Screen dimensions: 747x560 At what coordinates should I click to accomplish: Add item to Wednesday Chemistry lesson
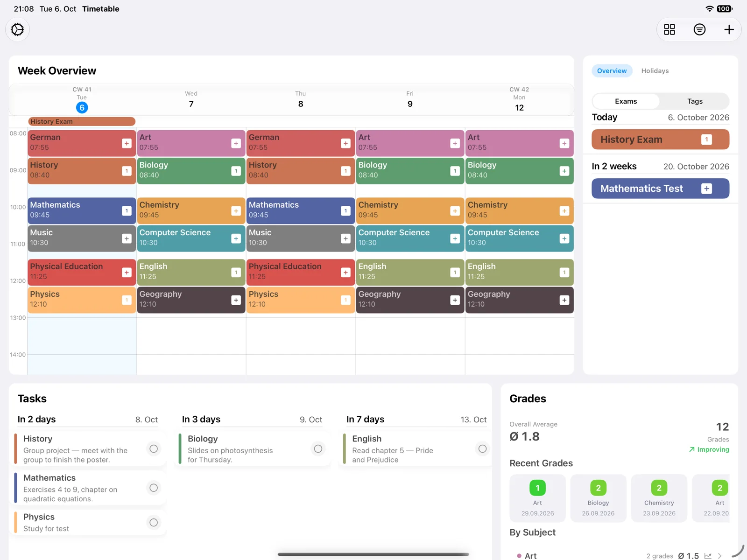click(236, 211)
